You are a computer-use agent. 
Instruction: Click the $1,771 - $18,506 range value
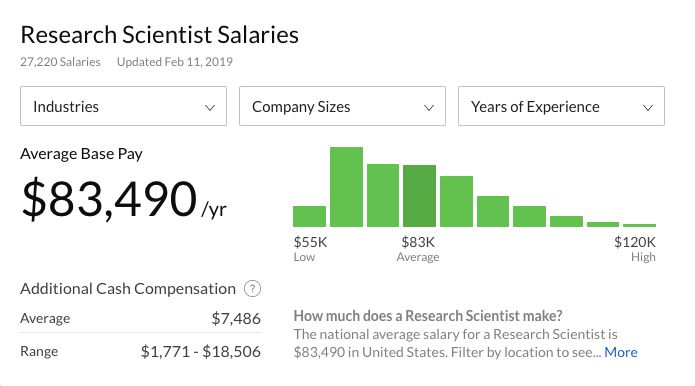pyautogui.click(x=201, y=351)
